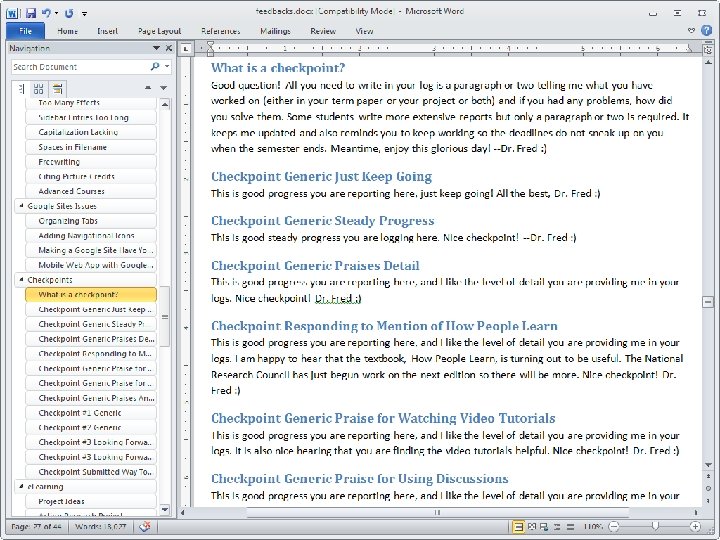Show the browse pages thumbnails view
This screenshot has width=720, height=540.
(x=39, y=88)
